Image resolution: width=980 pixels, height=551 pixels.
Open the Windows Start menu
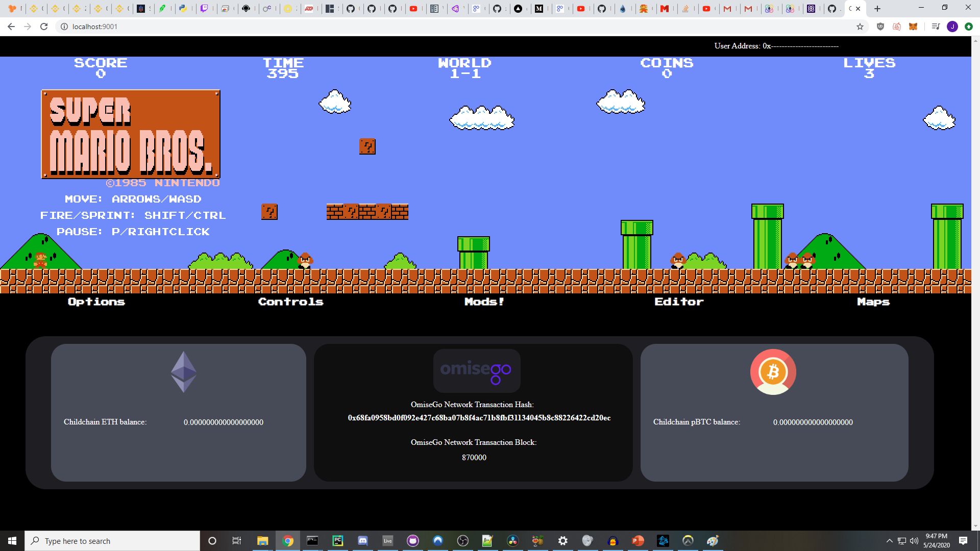coord(12,541)
